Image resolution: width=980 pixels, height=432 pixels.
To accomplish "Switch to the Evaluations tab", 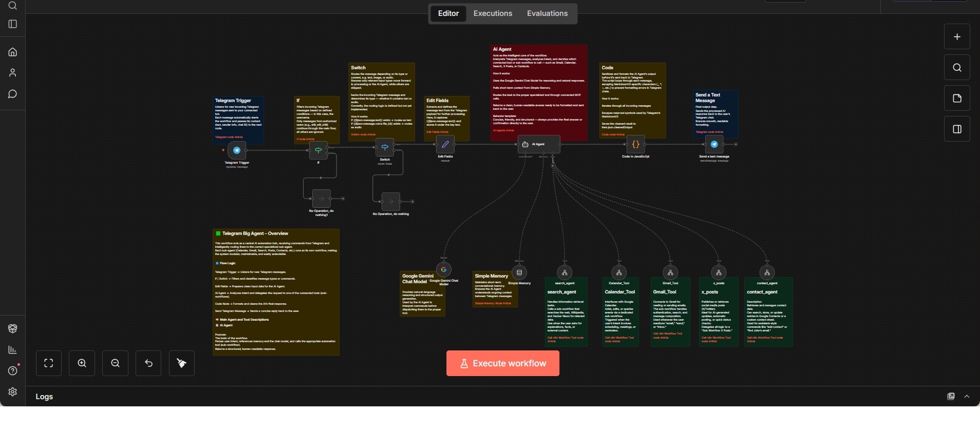I will [x=547, y=13].
